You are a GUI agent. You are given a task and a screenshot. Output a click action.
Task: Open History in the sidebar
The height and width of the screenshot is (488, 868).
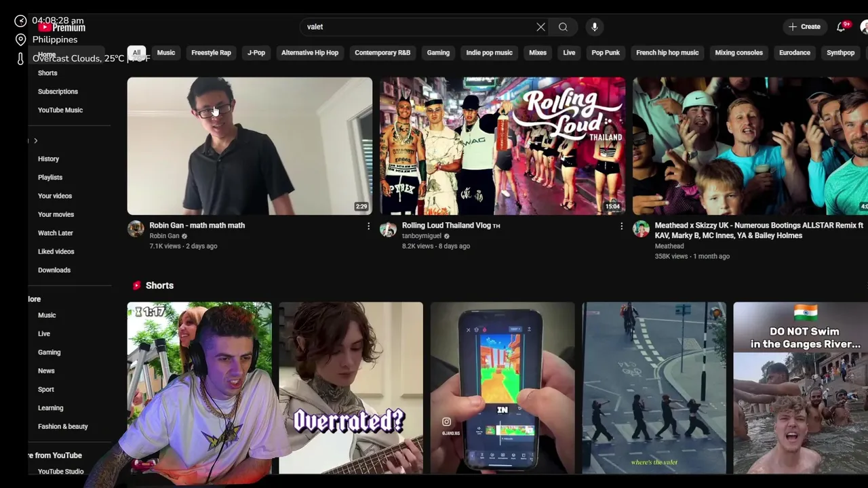(48, 159)
